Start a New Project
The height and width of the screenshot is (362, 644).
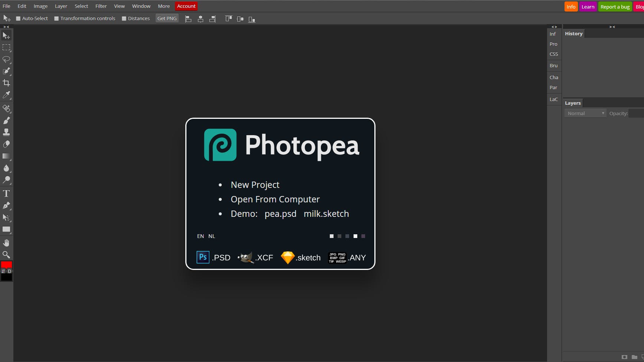(x=255, y=185)
